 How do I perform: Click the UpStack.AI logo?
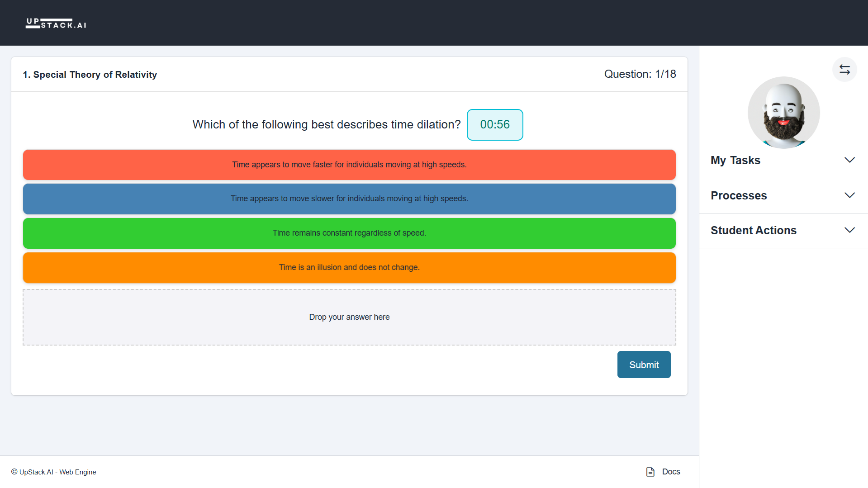pos(55,23)
